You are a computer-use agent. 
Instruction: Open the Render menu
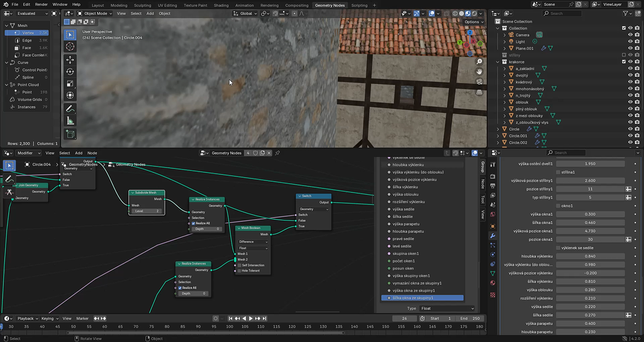coord(41,4)
